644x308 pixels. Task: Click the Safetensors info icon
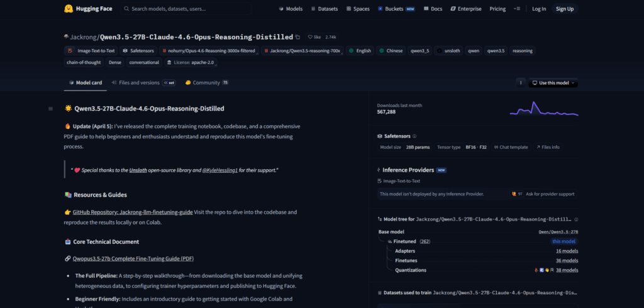click(414, 136)
